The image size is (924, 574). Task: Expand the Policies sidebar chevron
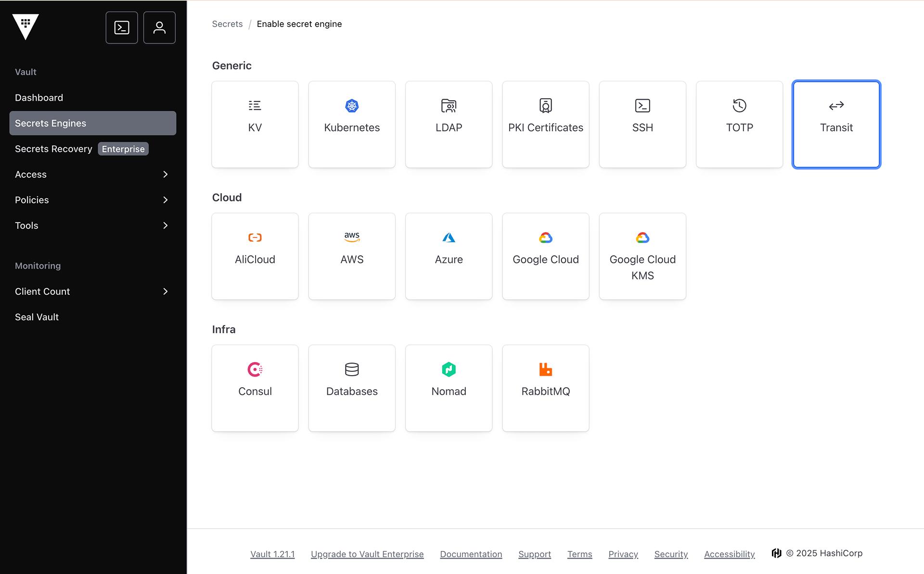coord(165,200)
